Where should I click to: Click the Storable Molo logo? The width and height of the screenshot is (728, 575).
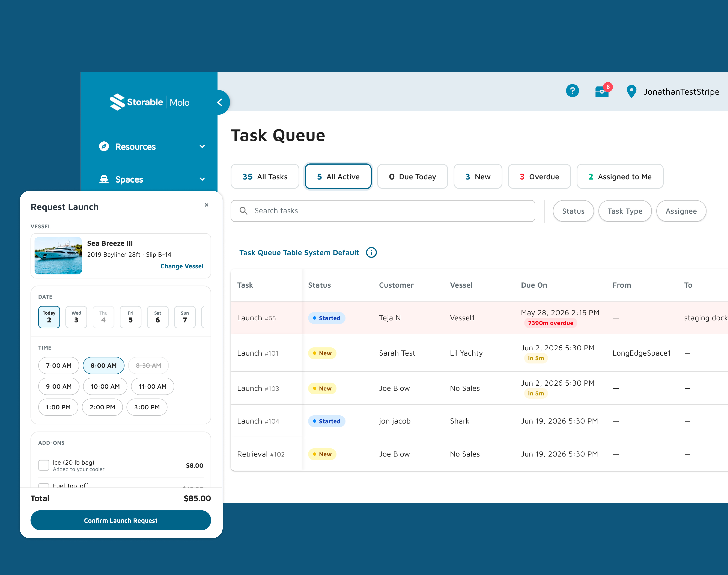[149, 102]
